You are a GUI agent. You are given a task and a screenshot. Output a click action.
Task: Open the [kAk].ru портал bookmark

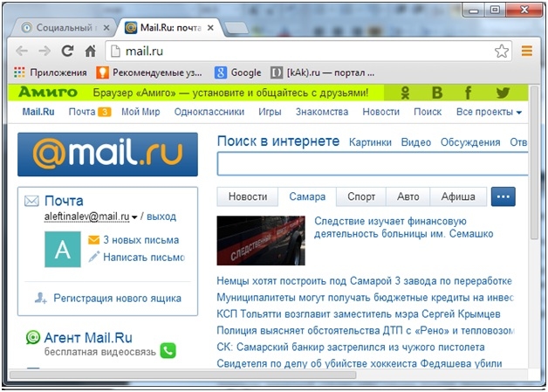pos(323,72)
